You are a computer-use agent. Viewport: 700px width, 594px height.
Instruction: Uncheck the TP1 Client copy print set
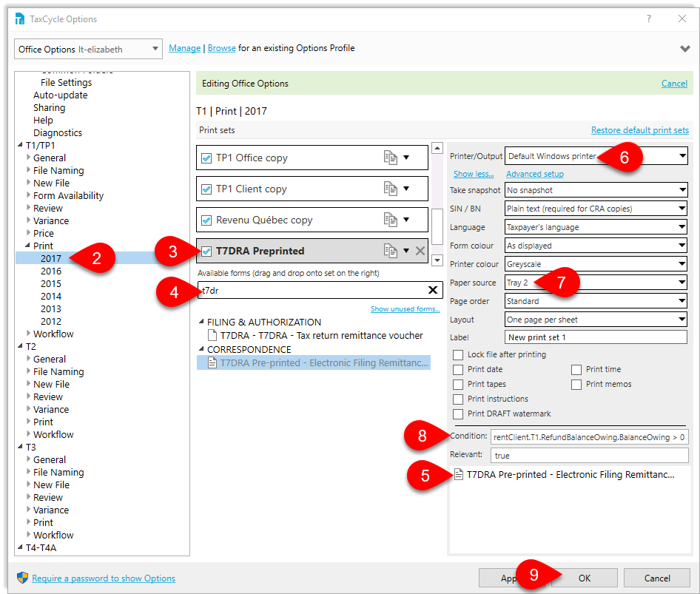206,189
